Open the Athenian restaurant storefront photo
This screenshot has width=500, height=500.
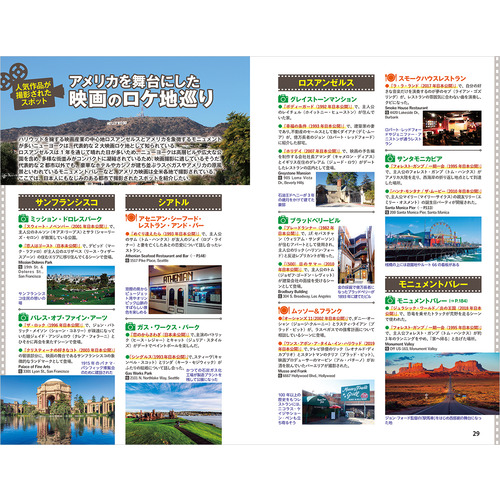pyautogui.click(x=185, y=289)
